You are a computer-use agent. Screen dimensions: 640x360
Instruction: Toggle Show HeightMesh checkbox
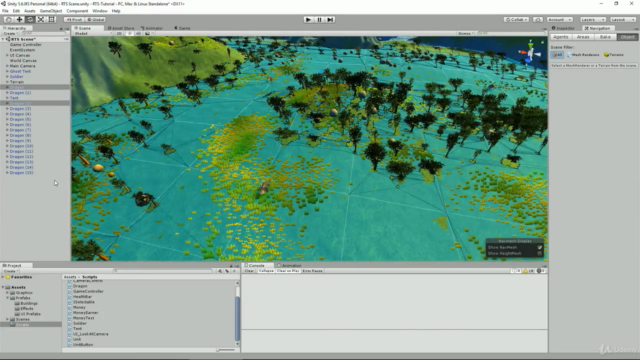[540, 253]
